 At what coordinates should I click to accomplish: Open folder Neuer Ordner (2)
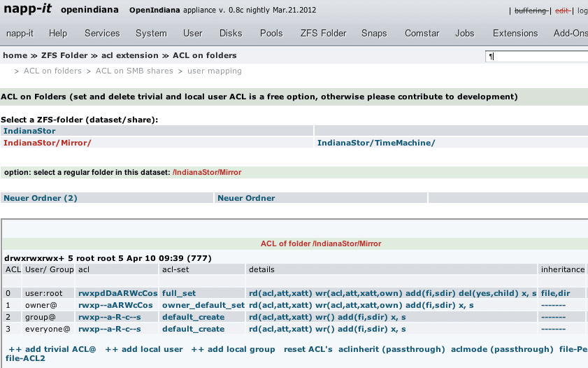[41, 198]
